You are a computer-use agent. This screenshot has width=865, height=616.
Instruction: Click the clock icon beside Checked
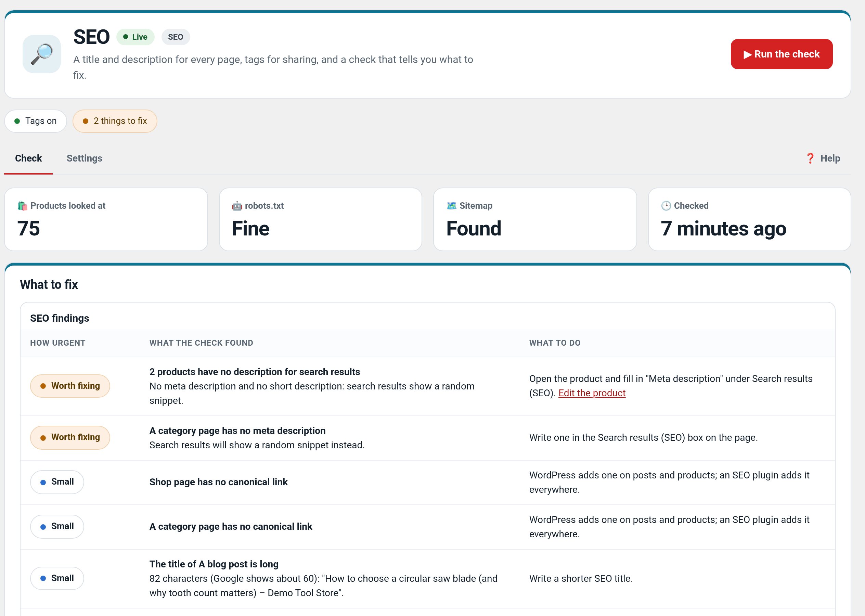point(666,206)
